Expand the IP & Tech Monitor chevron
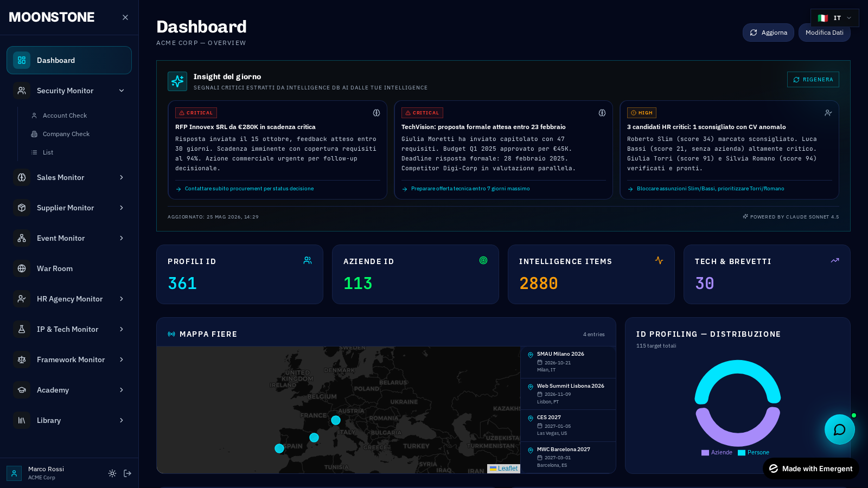Viewport: 868px width, 488px height. (x=122, y=329)
